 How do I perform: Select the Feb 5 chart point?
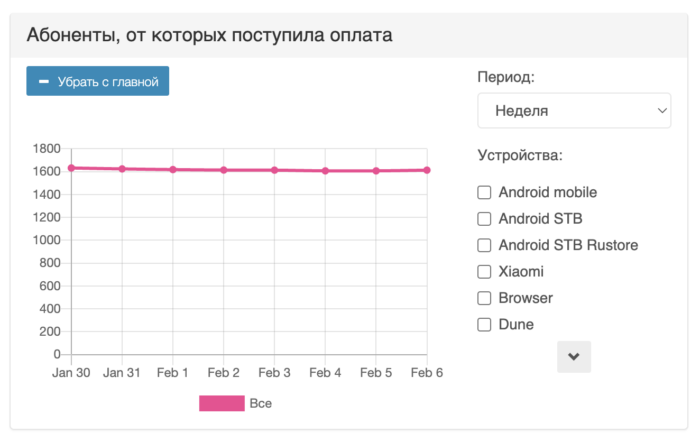(x=376, y=171)
